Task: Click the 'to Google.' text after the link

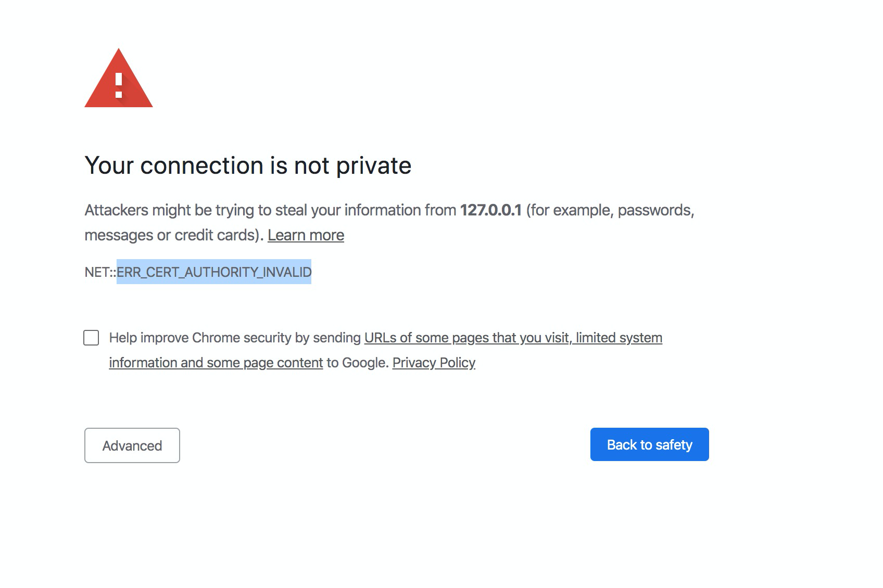Action: pyautogui.click(x=358, y=363)
